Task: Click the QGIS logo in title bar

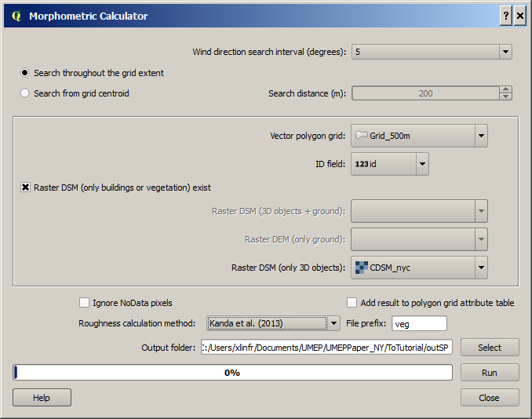Action: tap(16, 16)
